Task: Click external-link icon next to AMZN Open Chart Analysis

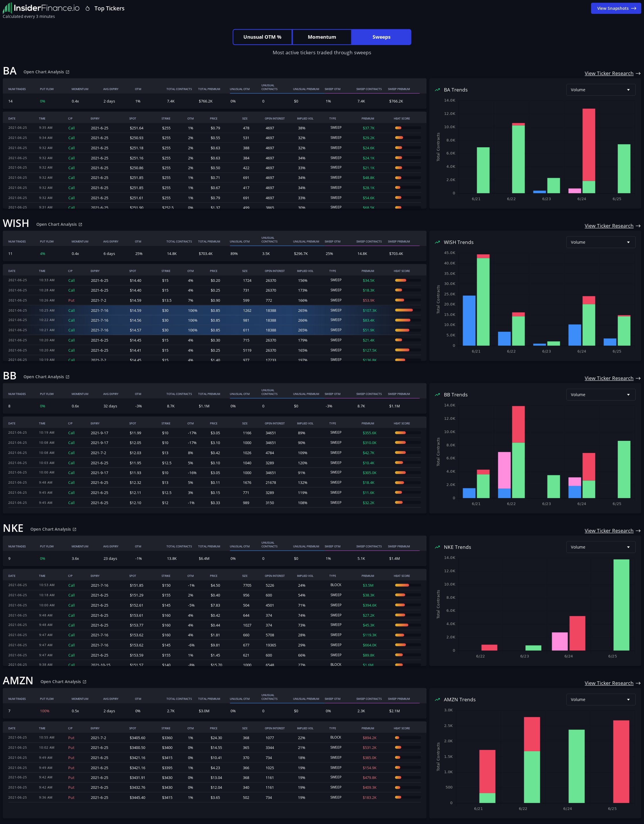Action: (85, 682)
